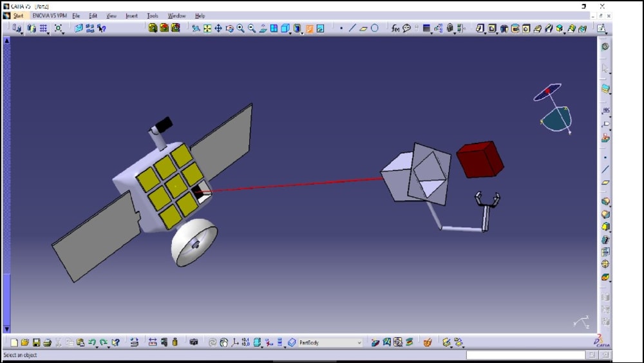Click the Sketcher icon in top toolbar
The height and width of the screenshot is (363, 644).
click(x=601, y=28)
